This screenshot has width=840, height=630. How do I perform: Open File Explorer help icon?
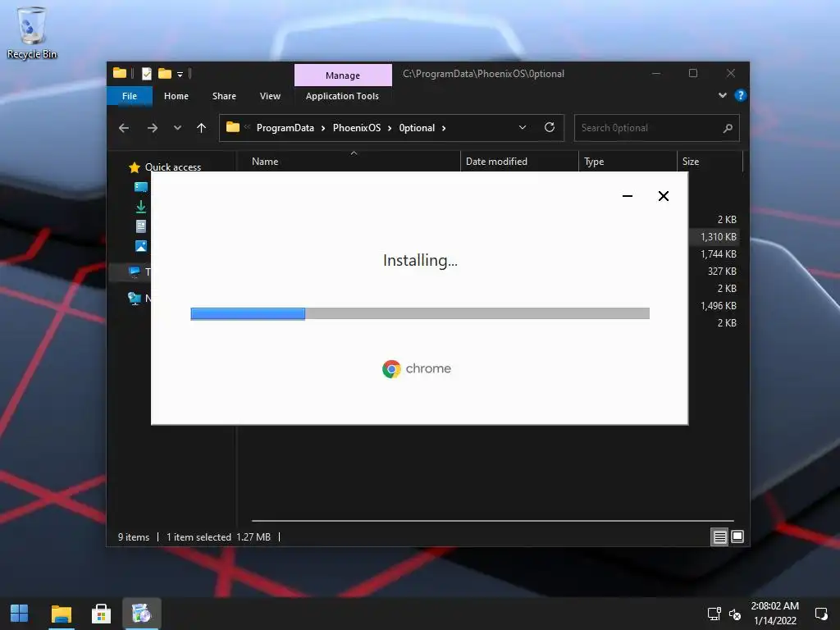[741, 95]
